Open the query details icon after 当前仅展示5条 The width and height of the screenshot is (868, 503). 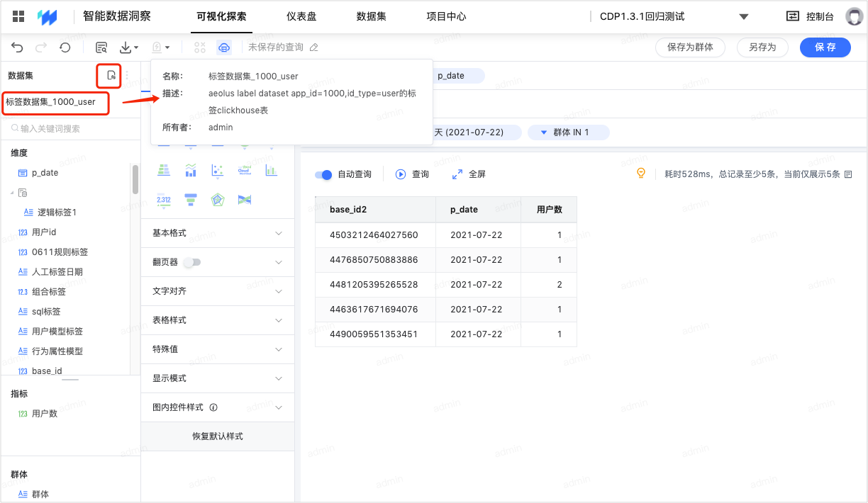pyautogui.click(x=847, y=174)
